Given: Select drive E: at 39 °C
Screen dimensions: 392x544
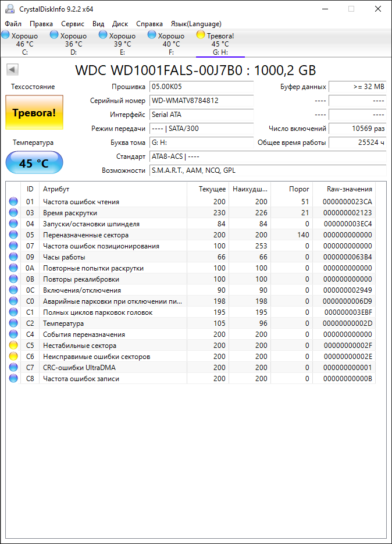Looking at the screenshot, I should coord(123,44).
